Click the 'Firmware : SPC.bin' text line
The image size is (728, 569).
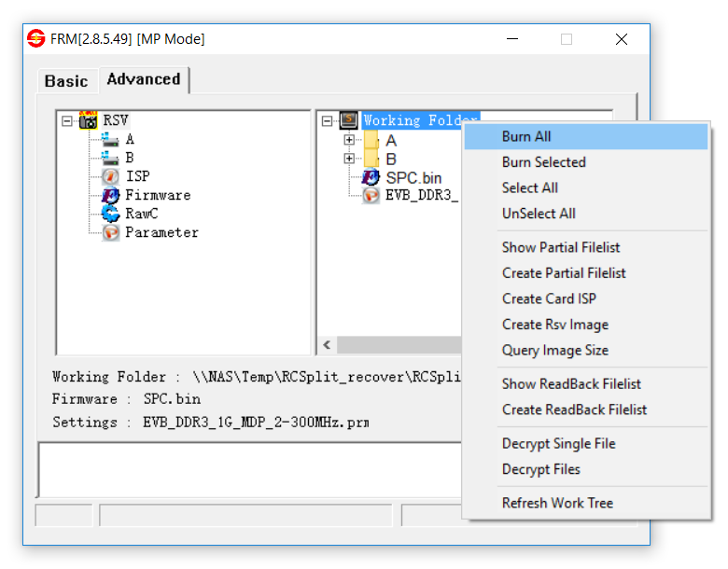coord(126,399)
